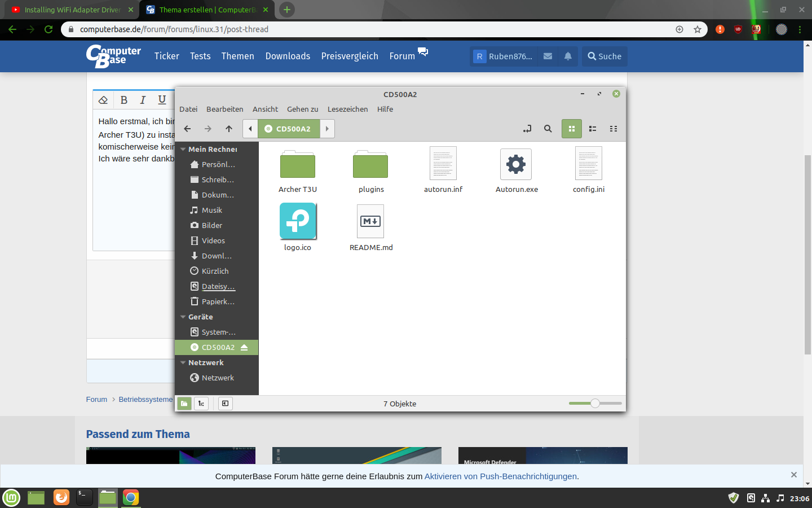The image size is (812, 508).
Task: Eject the CD500A2 device
Action: [244, 348]
